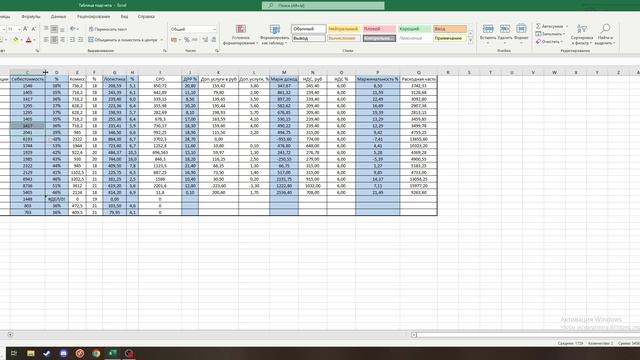Image resolution: width=640 pixels, height=360 pixels.
Task: Open the Review ribbon tab
Action: tap(93, 16)
